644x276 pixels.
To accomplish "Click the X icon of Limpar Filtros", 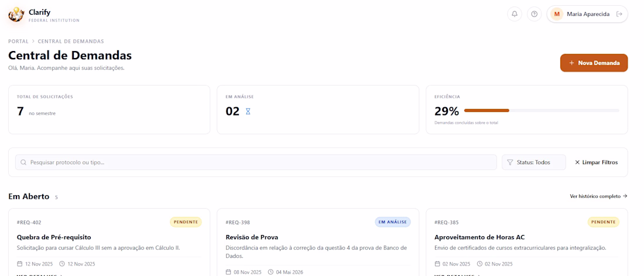I will click(577, 162).
